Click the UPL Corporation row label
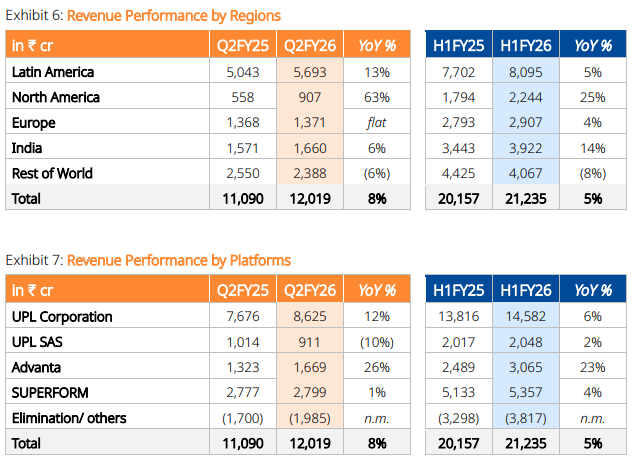 pyautogui.click(x=62, y=316)
